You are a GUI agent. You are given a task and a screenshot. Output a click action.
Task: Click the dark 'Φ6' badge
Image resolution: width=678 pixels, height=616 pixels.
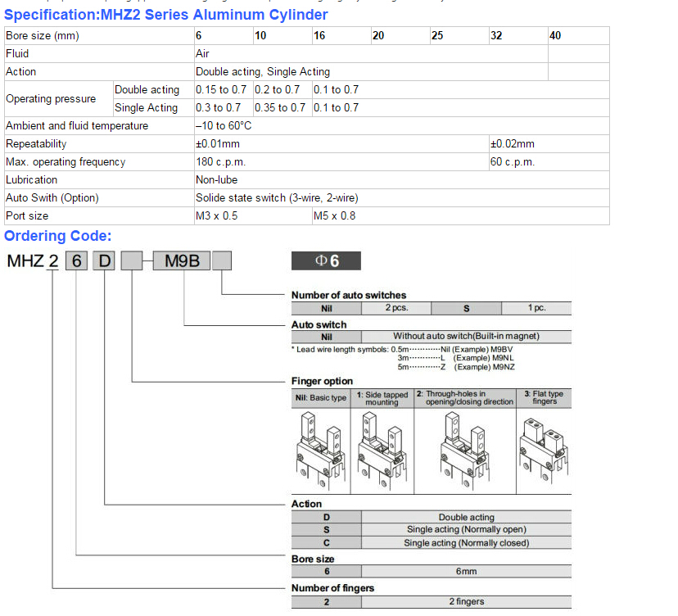pyautogui.click(x=326, y=260)
